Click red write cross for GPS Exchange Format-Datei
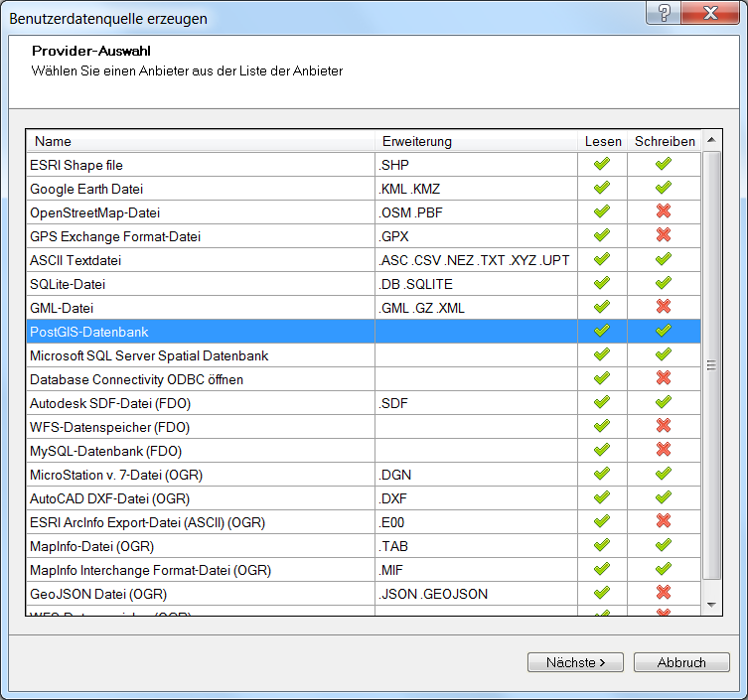The width and height of the screenshot is (748, 700). click(x=664, y=236)
